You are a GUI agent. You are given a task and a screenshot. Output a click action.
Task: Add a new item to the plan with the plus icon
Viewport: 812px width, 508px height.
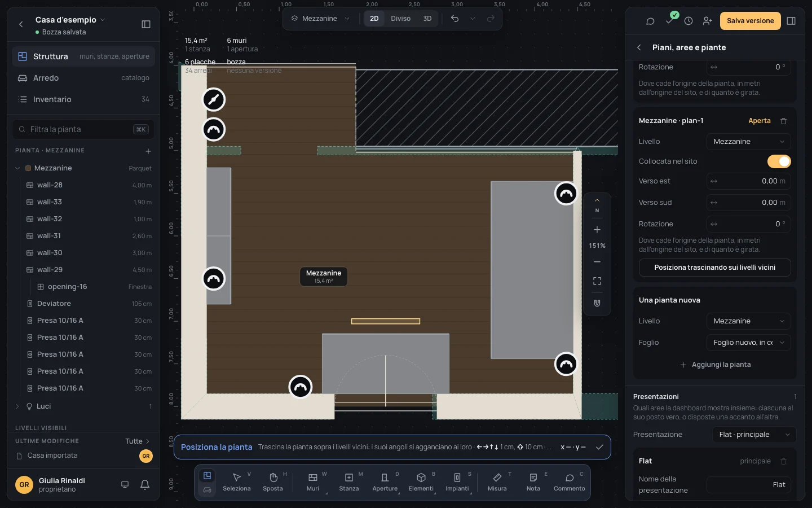pos(148,151)
